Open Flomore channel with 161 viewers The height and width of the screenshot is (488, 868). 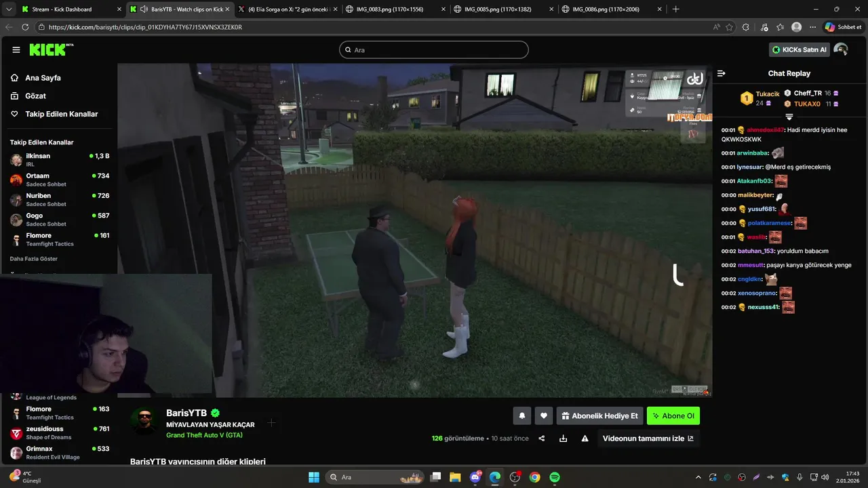click(x=60, y=239)
